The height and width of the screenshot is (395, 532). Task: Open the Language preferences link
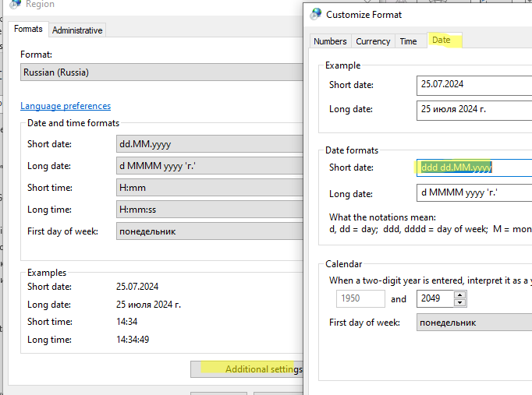(x=66, y=106)
